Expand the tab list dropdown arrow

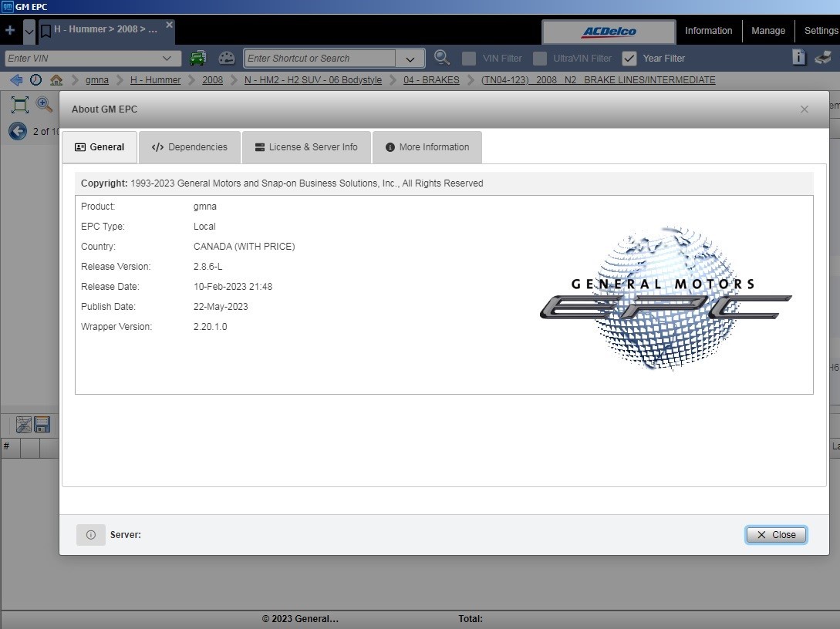pos(29,32)
